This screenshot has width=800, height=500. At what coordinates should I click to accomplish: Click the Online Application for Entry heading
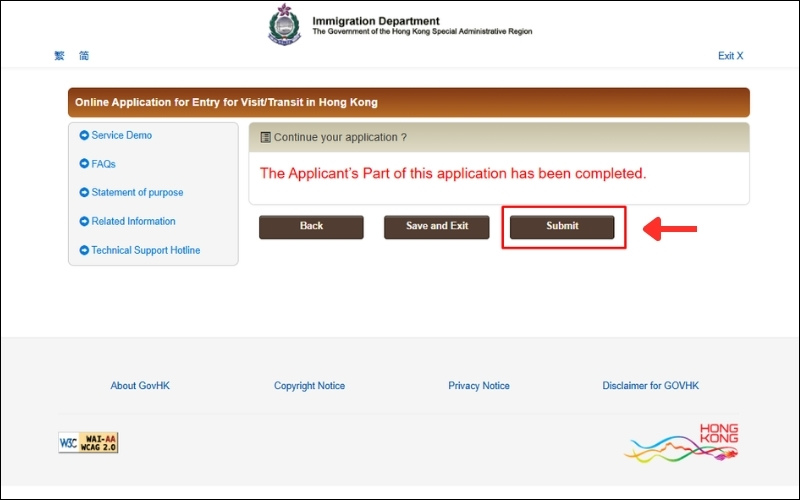(226, 102)
